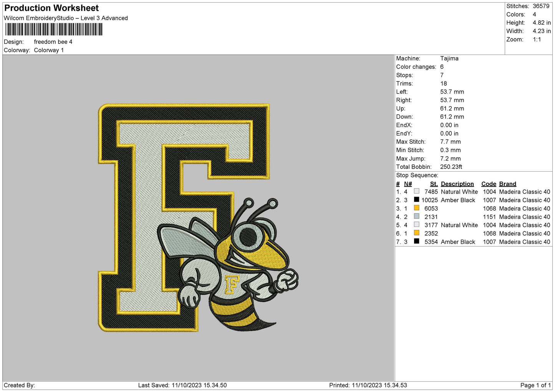Click the stitch count '3177' in row 5
Viewport: 555px width, 392px height.
point(431,225)
